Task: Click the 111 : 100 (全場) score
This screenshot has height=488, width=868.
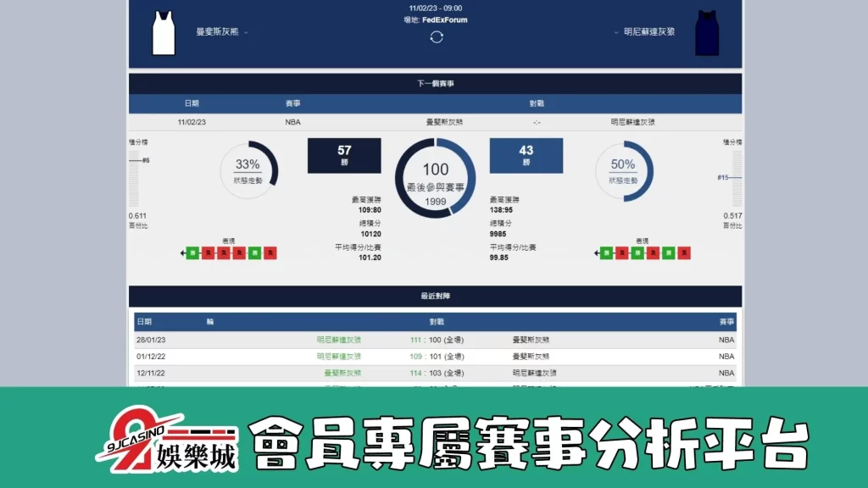Action: pyautogui.click(x=437, y=340)
